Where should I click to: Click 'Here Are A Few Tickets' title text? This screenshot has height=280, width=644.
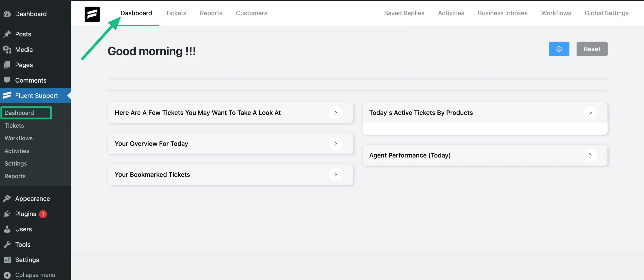tap(197, 113)
